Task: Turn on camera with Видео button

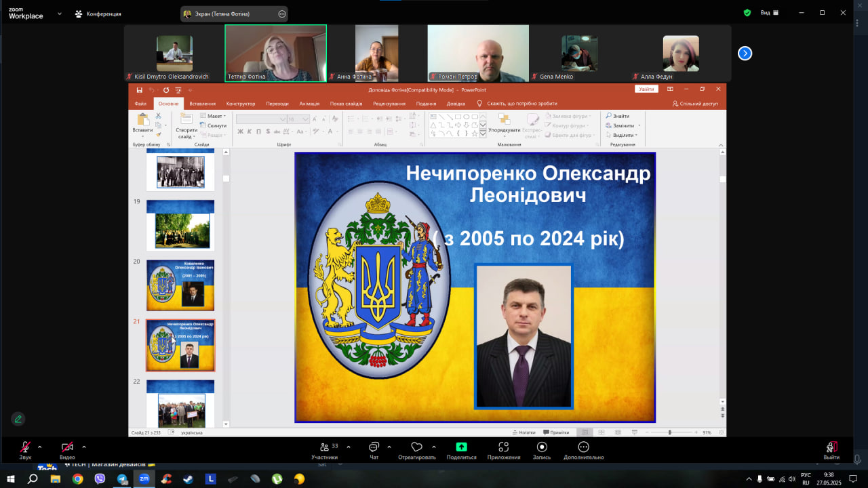Action: pos(67,447)
